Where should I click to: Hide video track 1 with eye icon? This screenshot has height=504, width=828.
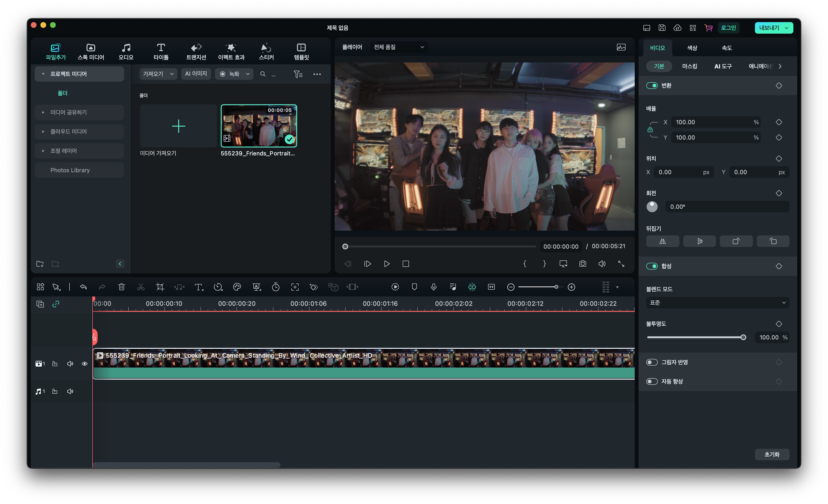(x=84, y=364)
